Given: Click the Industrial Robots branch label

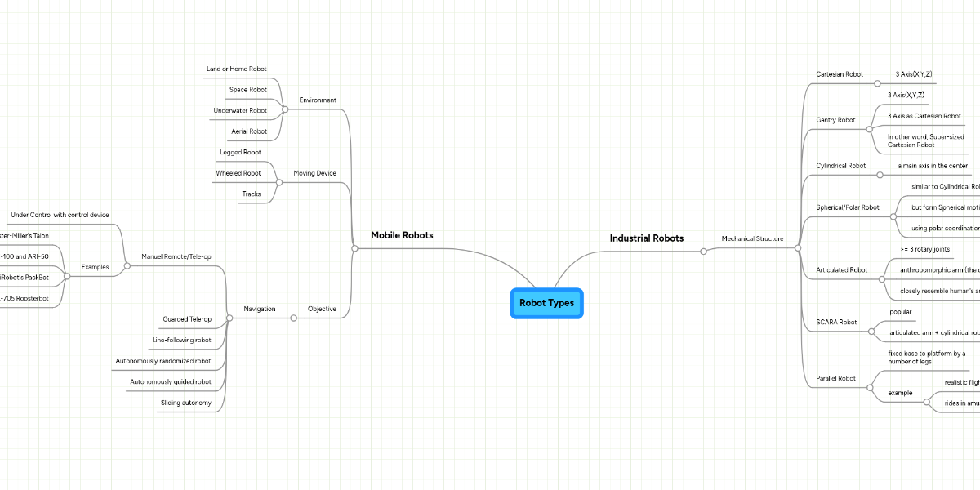Looking at the screenshot, I should 646,238.
